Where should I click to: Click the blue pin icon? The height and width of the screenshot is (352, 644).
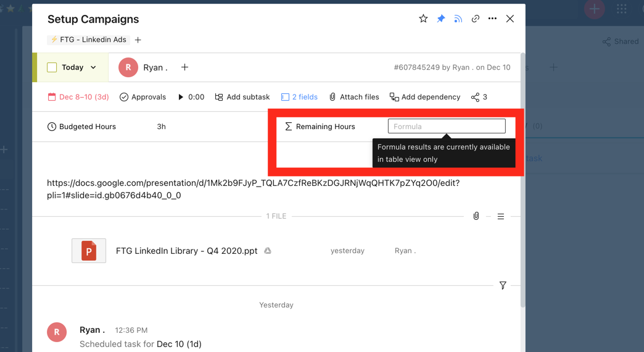(x=440, y=19)
